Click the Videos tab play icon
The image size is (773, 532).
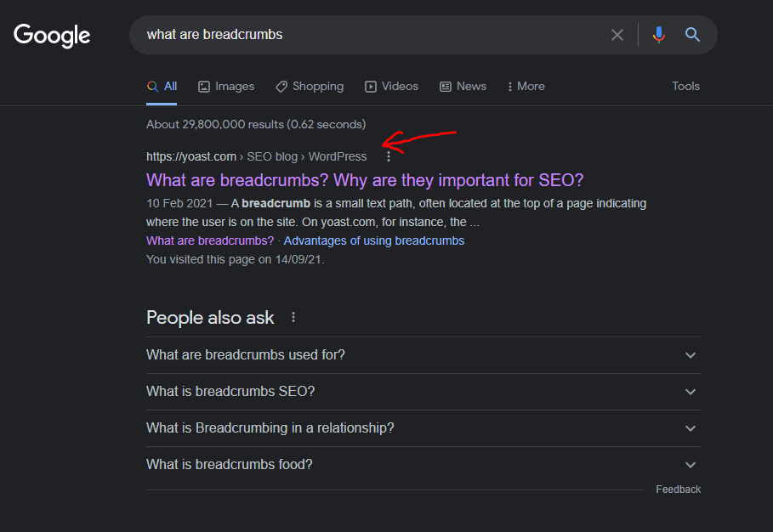371,86
